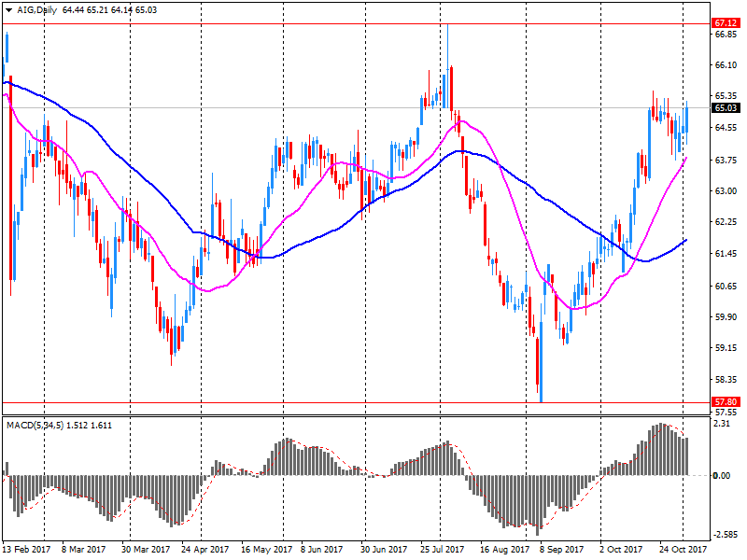
Task: Select the 62.25 price scale value
Action: point(726,222)
